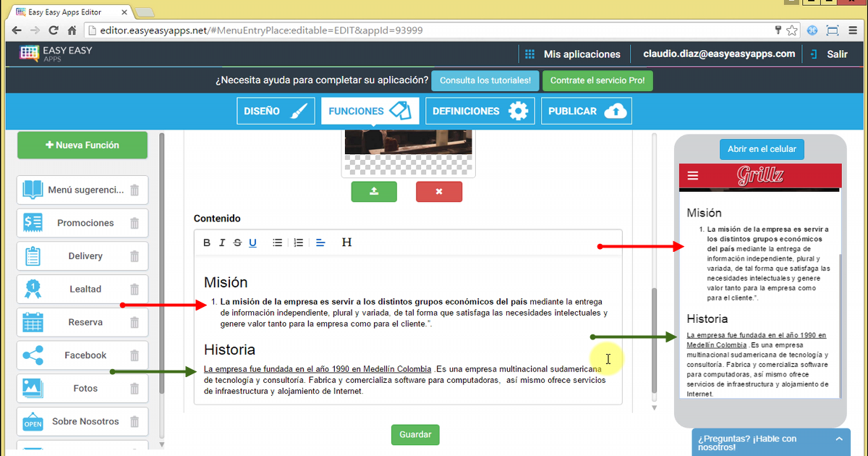Open the PUBLICAR tab

click(x=586, y=111)
